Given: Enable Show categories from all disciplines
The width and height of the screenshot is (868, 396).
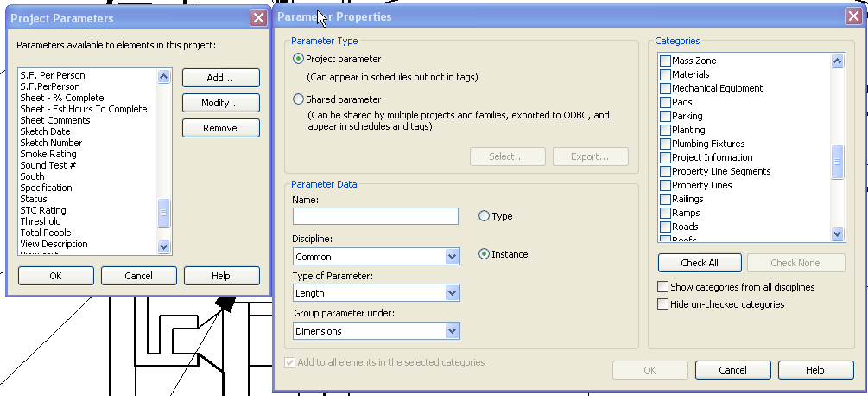Looking at the screenshot, I should pyautogui.click(x=663, y=287).
